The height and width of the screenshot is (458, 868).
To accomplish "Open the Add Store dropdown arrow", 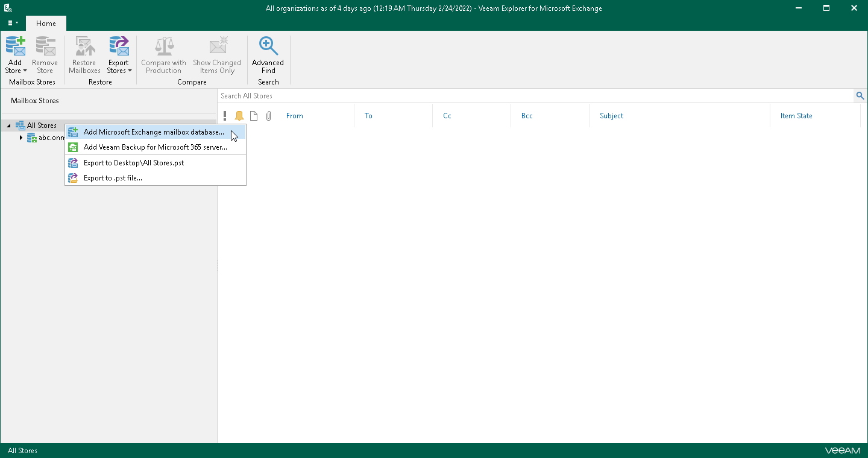I will 25,71.
